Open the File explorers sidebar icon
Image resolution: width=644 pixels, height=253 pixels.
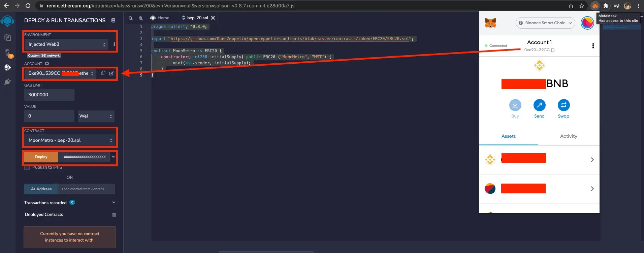7,37
